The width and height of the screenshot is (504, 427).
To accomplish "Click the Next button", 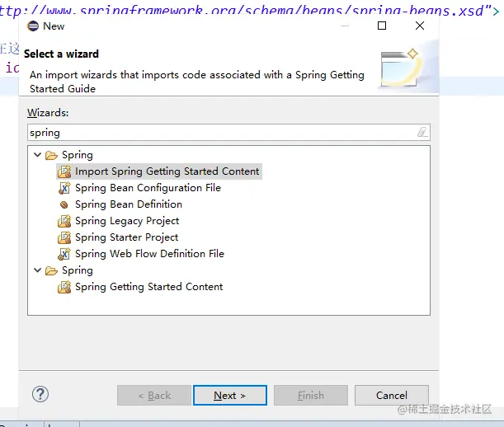I will tap(230, 395).
